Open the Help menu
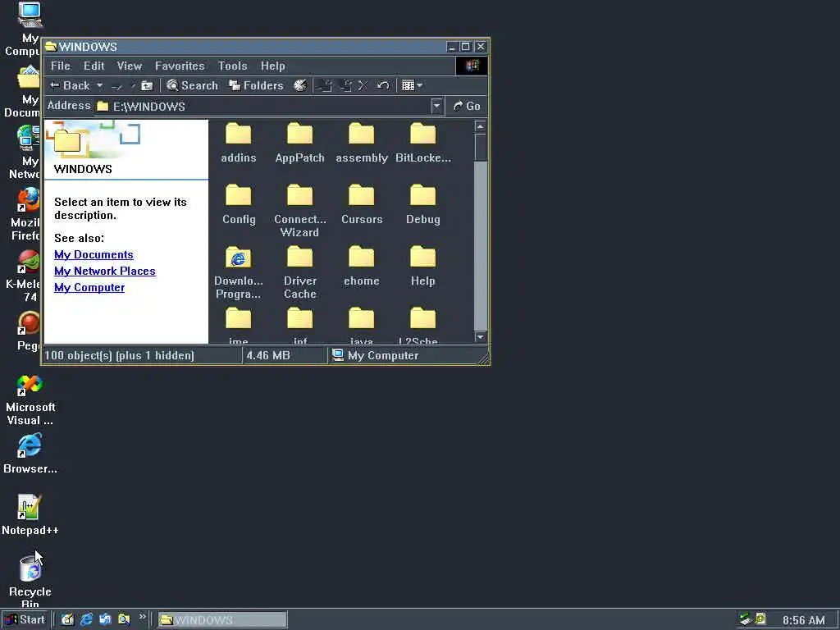 (x=272, y=66)
